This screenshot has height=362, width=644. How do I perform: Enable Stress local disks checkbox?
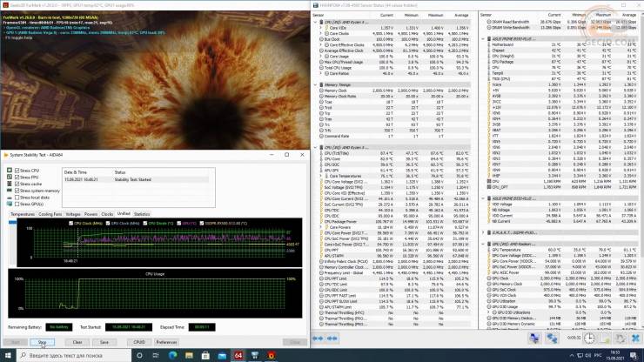coord(17,198)
